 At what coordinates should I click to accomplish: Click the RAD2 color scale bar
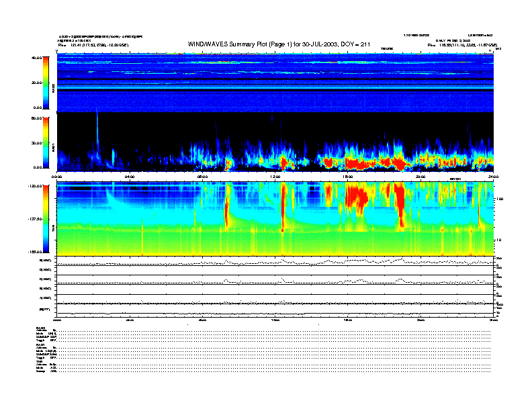[x=45, y=83]
